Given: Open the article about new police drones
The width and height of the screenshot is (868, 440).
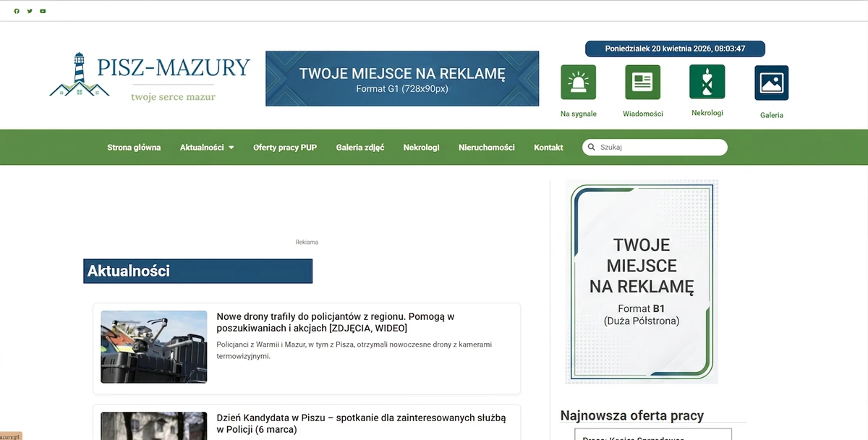Looking at the screenshot, I should tap(335, 322).
